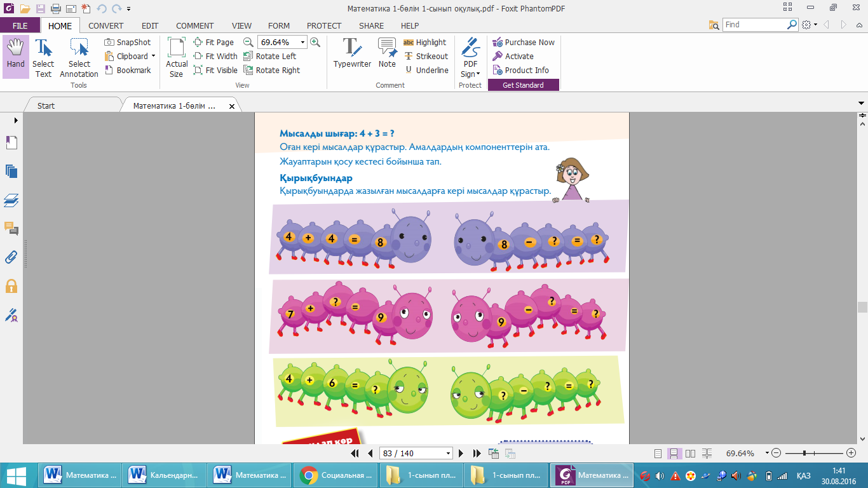
Task: Activate the Typewriter tool
Action: tap(352, 54)
